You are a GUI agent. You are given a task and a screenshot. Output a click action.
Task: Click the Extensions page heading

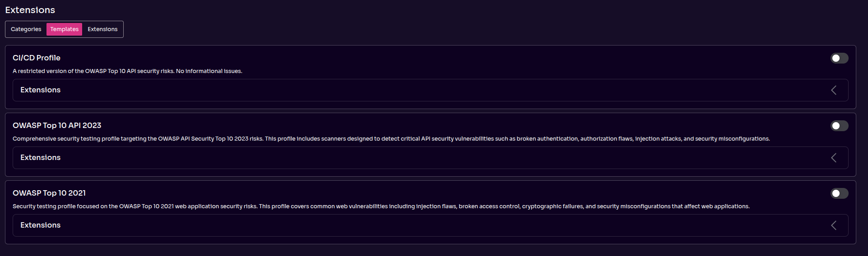point(30,10)
